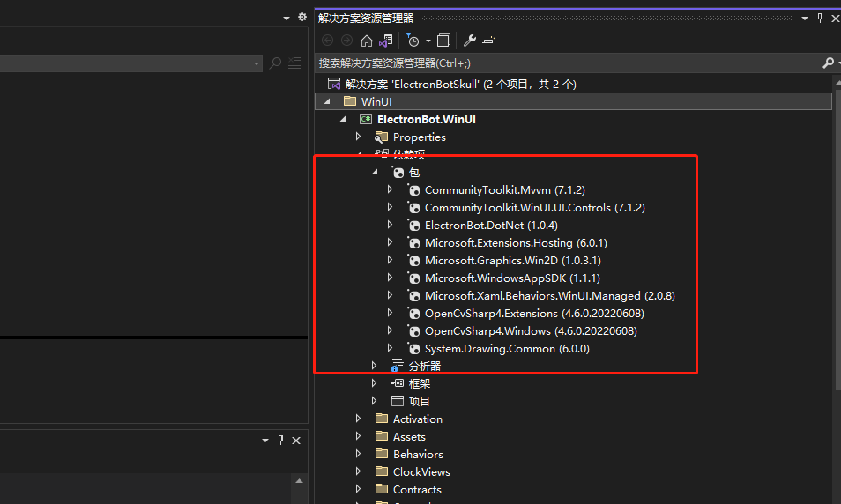841x504 pixels.
Task: Select the Behaviors folder
Action: coord(418,455)
